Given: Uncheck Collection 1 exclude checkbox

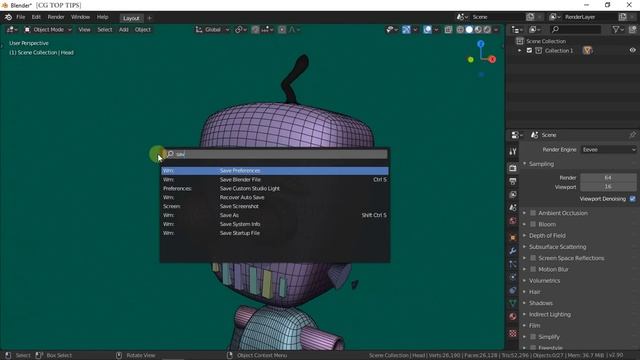Looking at the screenshot, I should tap(529, 51).
